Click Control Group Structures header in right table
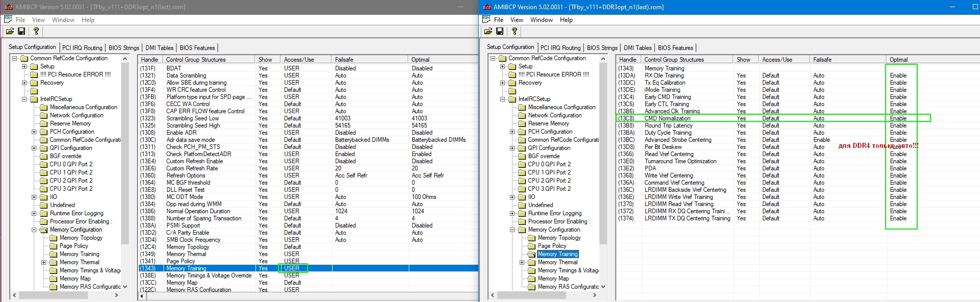 (x=686, y=60)
